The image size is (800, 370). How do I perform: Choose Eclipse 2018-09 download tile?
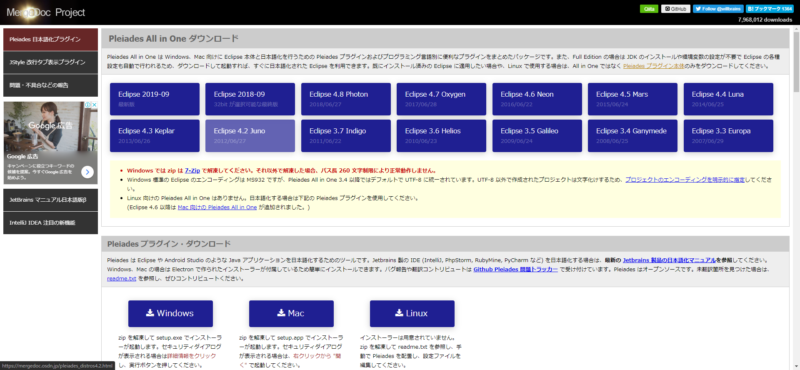pos(250,99)
